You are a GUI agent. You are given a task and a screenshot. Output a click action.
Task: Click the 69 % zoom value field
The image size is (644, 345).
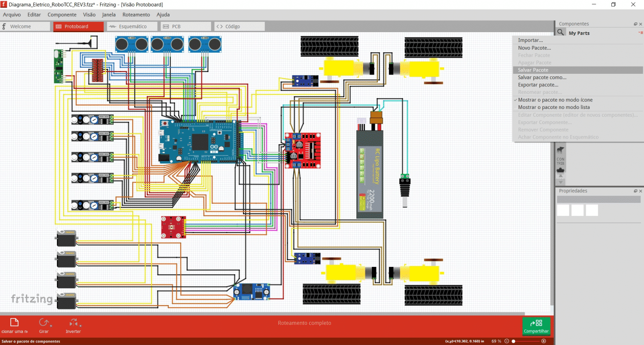[x=496, y=341]
